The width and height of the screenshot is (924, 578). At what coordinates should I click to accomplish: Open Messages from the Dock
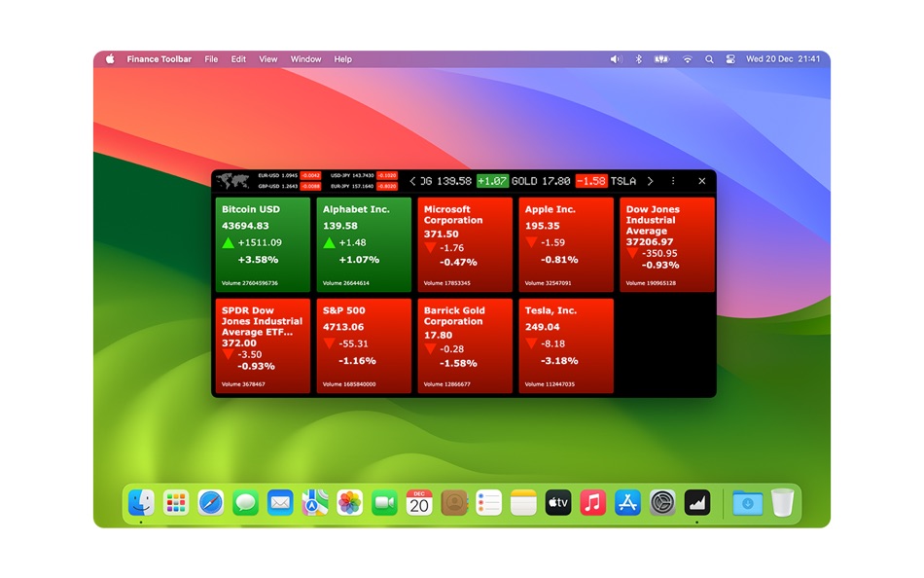point(245,503)
